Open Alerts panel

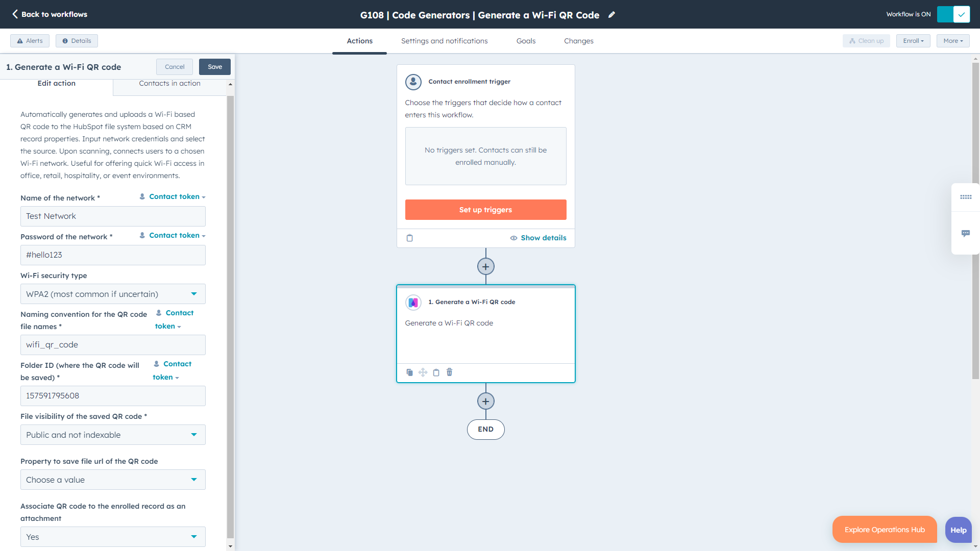[29, 41]
